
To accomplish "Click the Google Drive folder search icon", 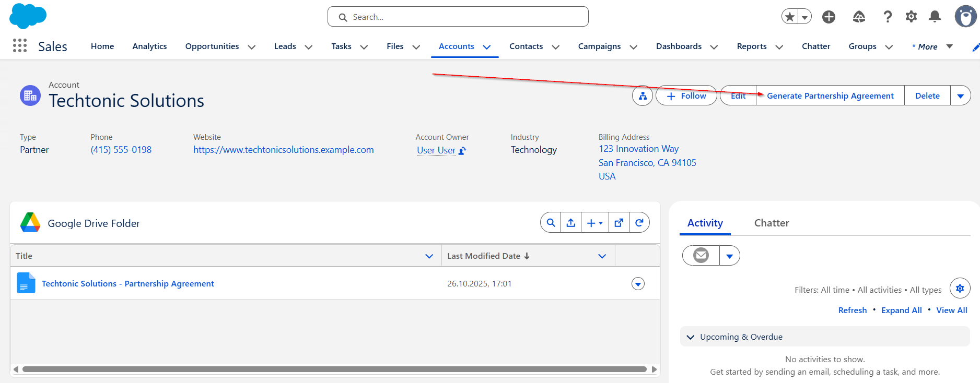I will coord(551,223).
